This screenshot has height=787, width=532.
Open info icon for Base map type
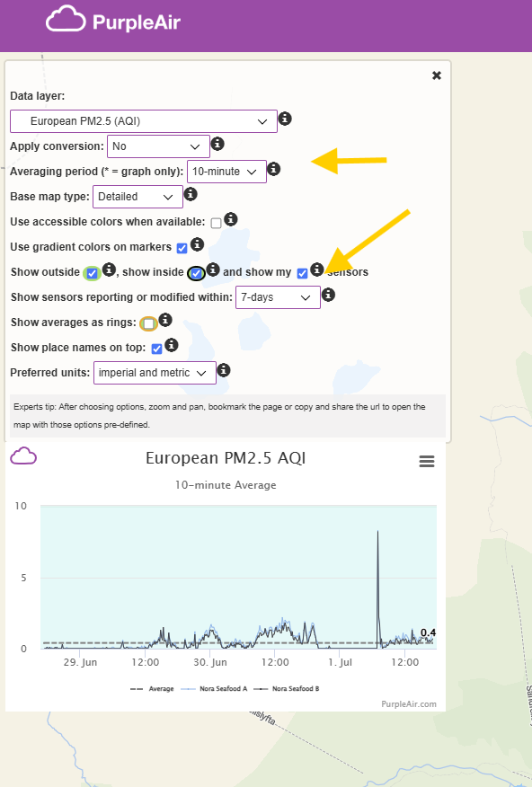point(191,194)
